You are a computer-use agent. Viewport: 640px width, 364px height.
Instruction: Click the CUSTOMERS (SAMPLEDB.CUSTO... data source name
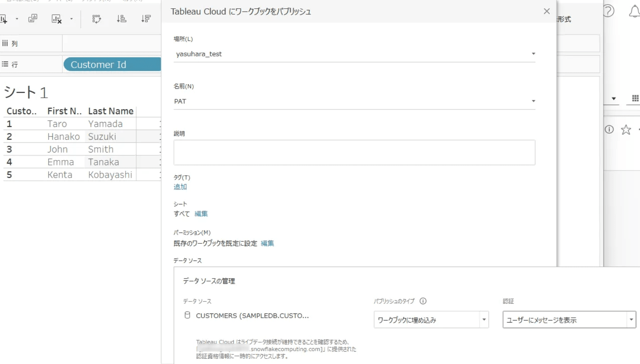point(252,316)
